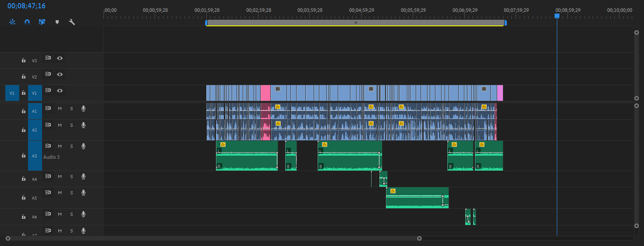The width and height of the screenshot is (644, 246).
Task: Toggle sync lock on track A5
Action: (x=48, y=193)
